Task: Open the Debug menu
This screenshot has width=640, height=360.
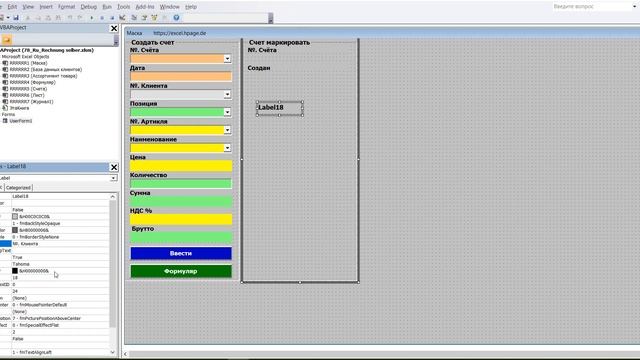Action: [89, 7]
